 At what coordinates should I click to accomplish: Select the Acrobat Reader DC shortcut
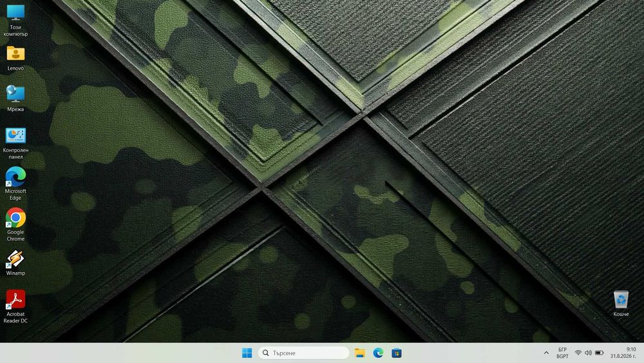(x=15, y=307)
